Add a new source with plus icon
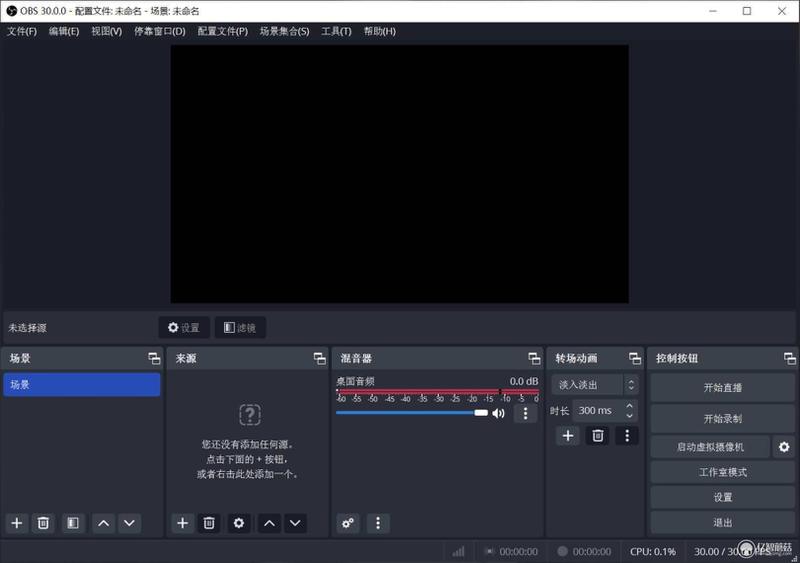 coord(182,523)
